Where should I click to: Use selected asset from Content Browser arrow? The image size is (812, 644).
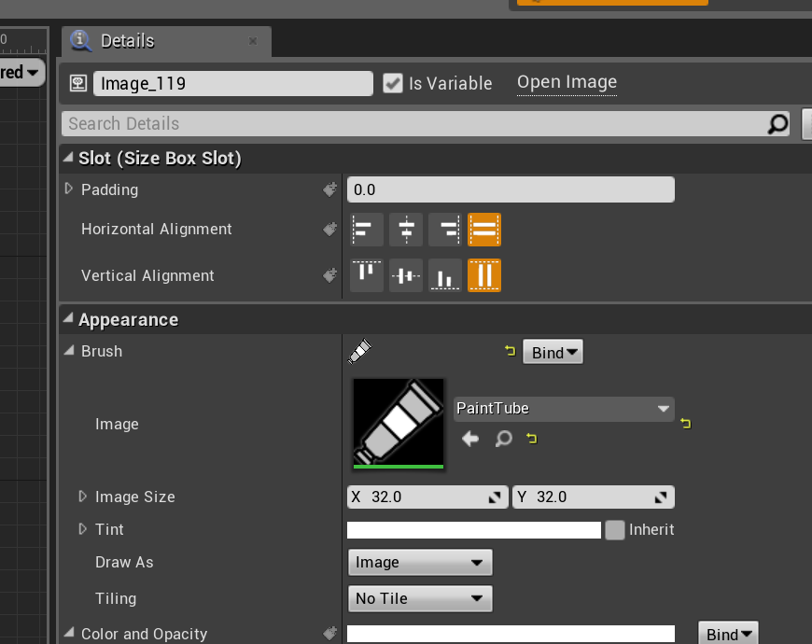[470, 439]
